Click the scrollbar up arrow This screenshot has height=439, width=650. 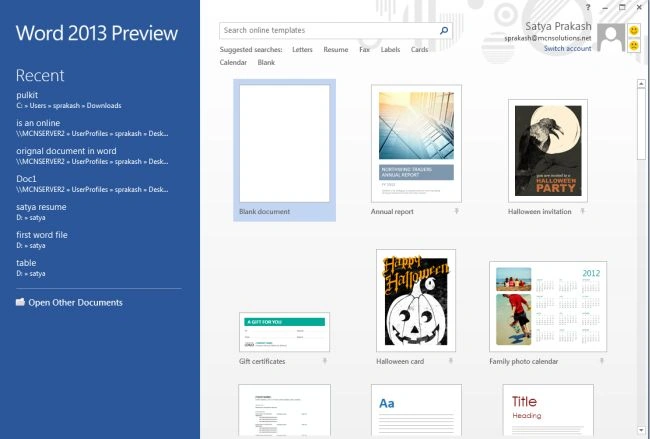641,84
